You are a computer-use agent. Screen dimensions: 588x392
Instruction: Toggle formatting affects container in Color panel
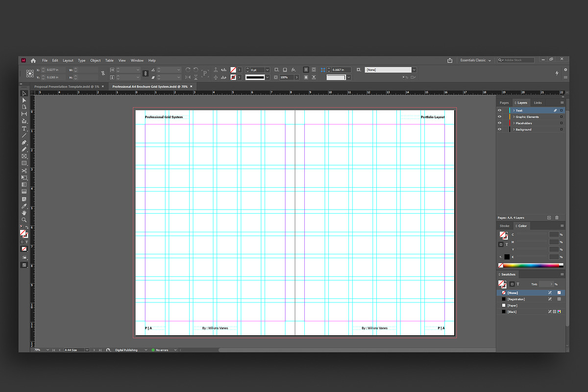501,244
